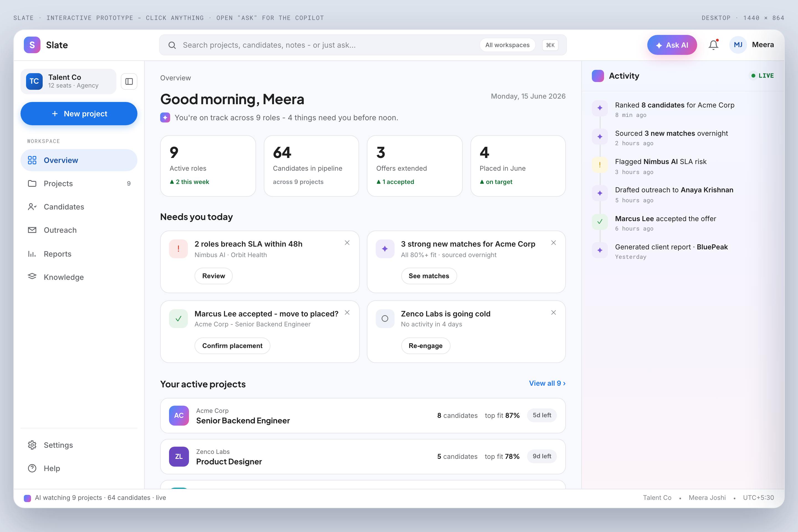Select Overview in the sidebar
Image resolution: width=798 pixels, height=532 pixels.
pos(79,160)
